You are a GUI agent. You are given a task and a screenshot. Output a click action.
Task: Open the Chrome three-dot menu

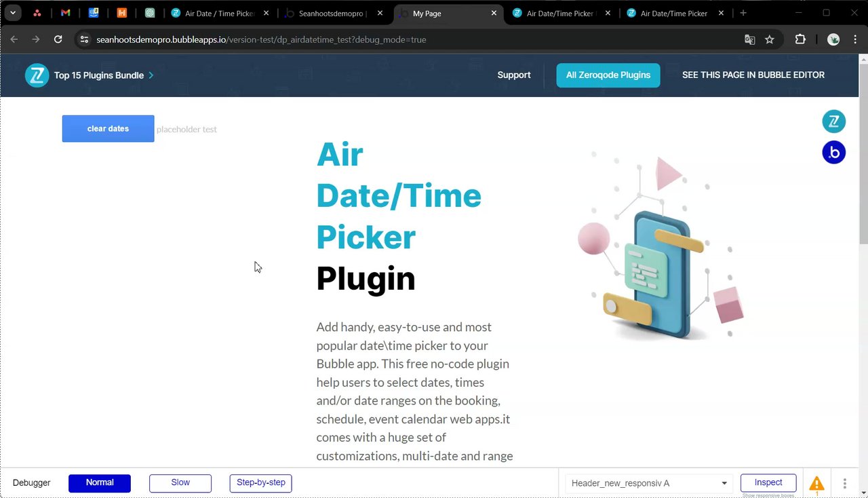point(854,39)
